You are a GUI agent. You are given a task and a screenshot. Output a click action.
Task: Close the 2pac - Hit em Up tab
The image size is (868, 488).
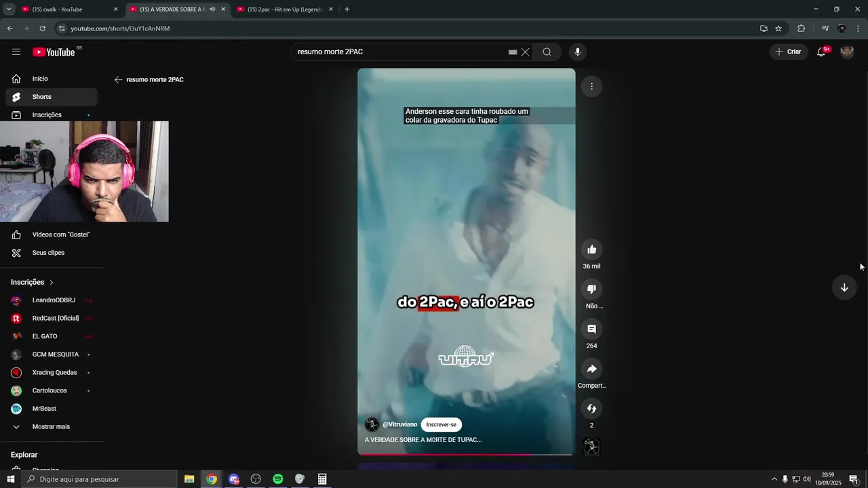pyautogui.click(x=331, y=9)
